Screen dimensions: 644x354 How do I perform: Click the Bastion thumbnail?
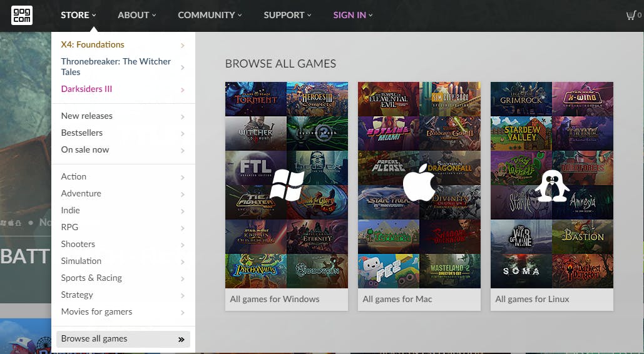coord(583,236)
